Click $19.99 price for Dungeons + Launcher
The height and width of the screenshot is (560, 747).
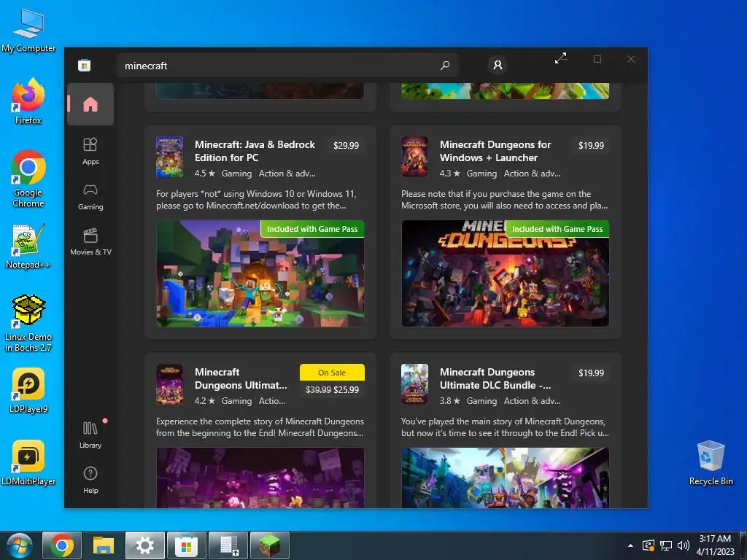[591, 145]
